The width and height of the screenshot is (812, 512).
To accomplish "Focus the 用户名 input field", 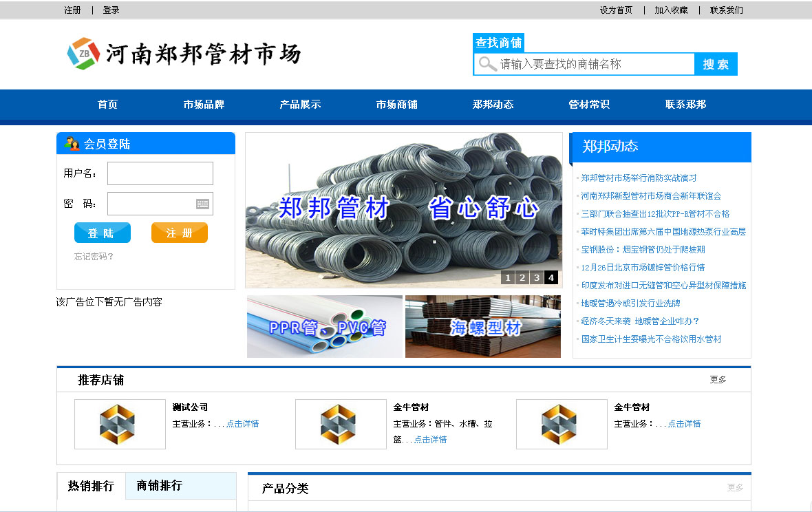I will (x=160, y=173).
